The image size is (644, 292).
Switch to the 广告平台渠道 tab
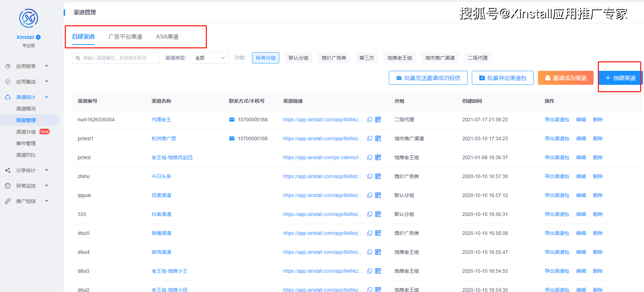(x=125, y=36)
